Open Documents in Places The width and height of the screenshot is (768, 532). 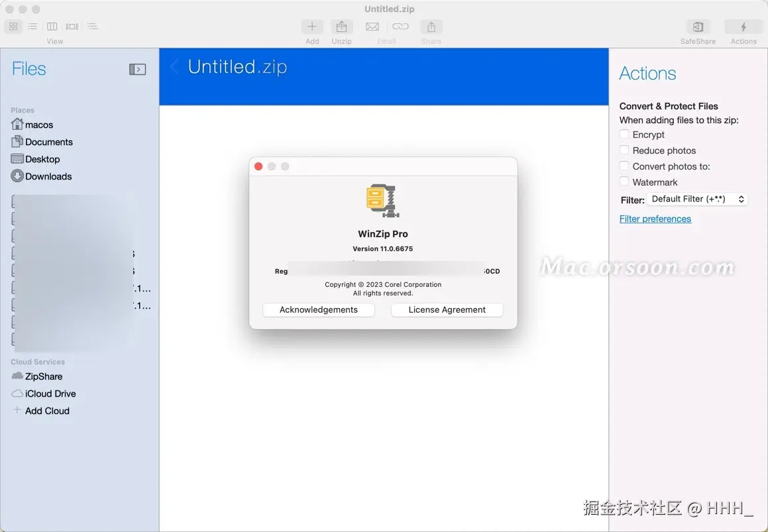tap(42, 142)
